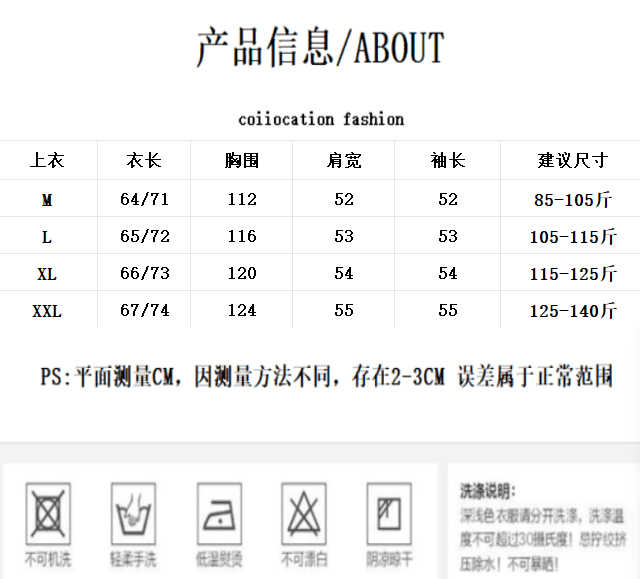Click the 52 shoulder width value

[x=344, y=199]
